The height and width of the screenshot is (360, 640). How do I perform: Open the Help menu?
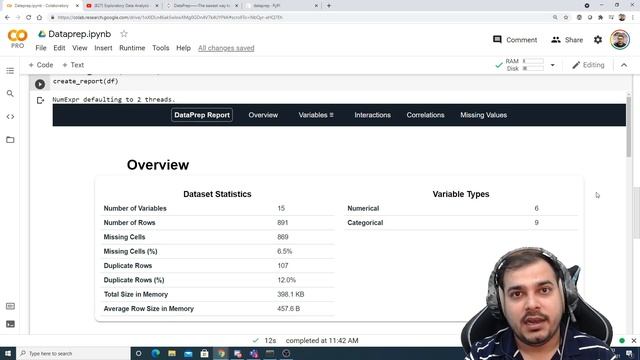(x=183, y=48)
